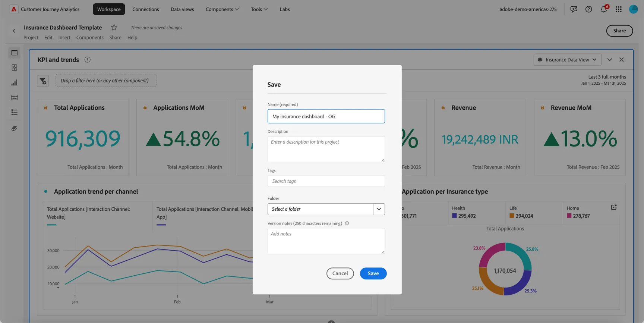Open the Insurance Data View dropdown
The height and width of the screenshot is (323, 644).
[567, 60]
